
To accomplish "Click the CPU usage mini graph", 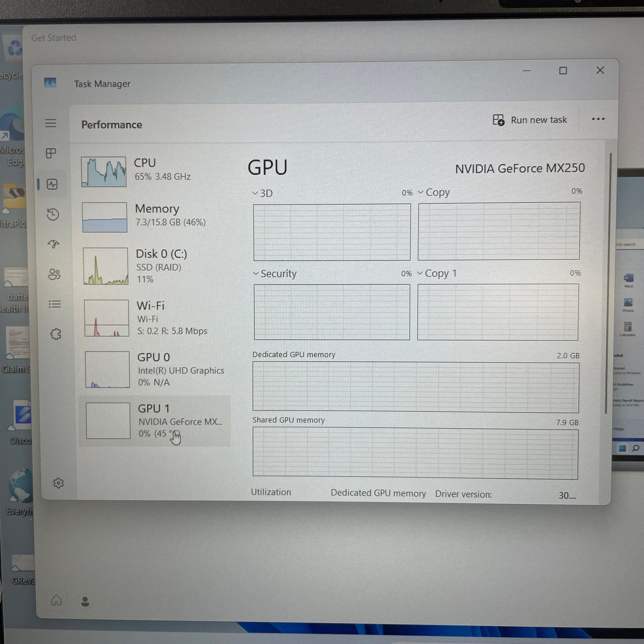I will click(104, 172).
